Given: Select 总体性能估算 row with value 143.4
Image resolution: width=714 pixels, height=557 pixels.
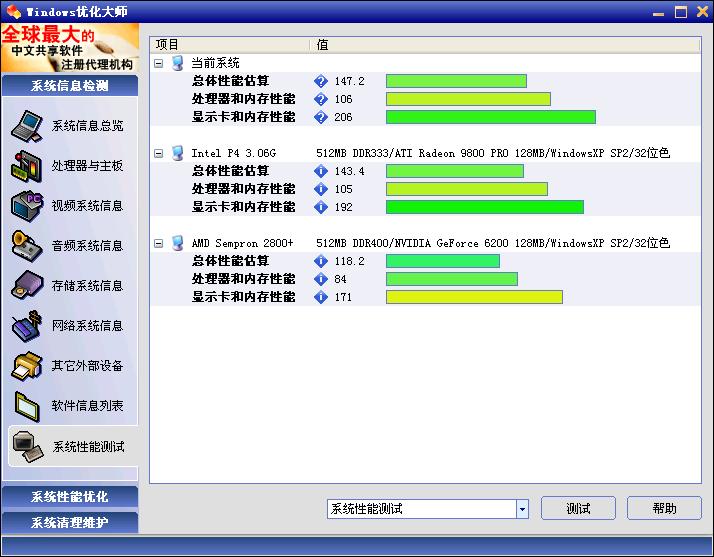Looking at the screenshot, I should [x=425, y=171].
